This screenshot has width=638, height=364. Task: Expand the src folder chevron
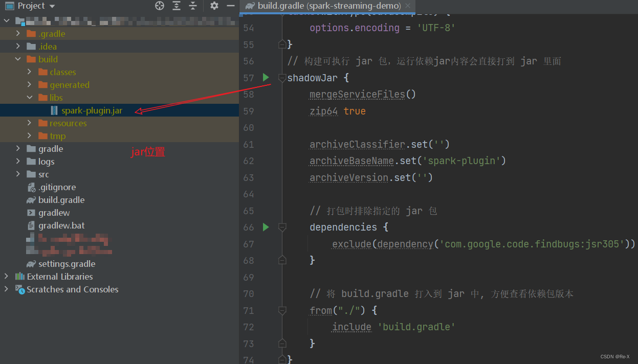[18, 174]
